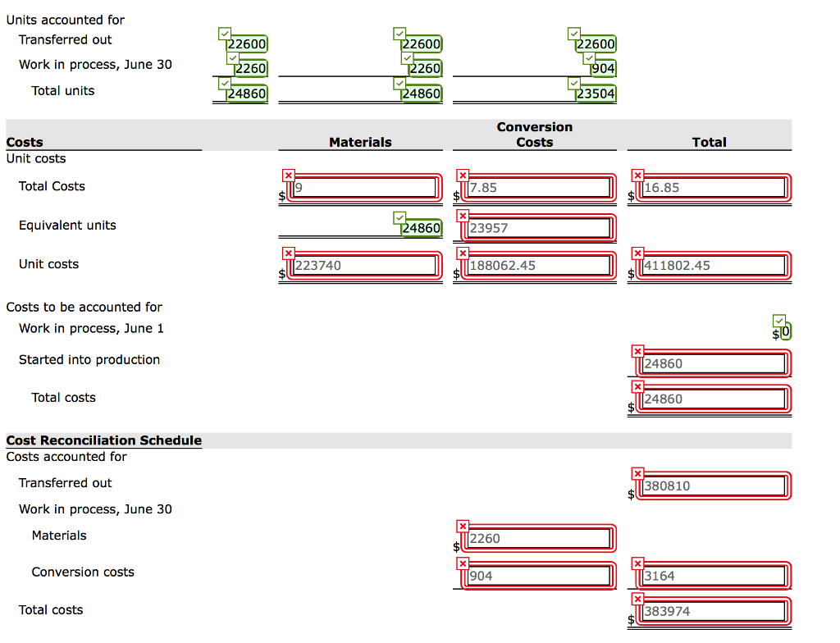The width and height of the screenshot is (840, 643).
Task: Click the Conversion equivalent units field showing 23957
Action: point(539,228)
